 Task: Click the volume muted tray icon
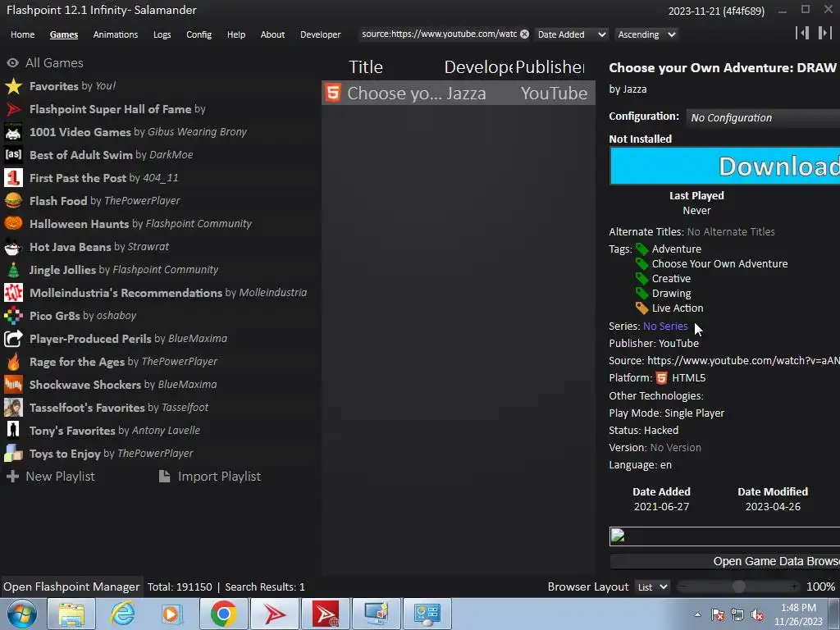[x=757, y=615]
